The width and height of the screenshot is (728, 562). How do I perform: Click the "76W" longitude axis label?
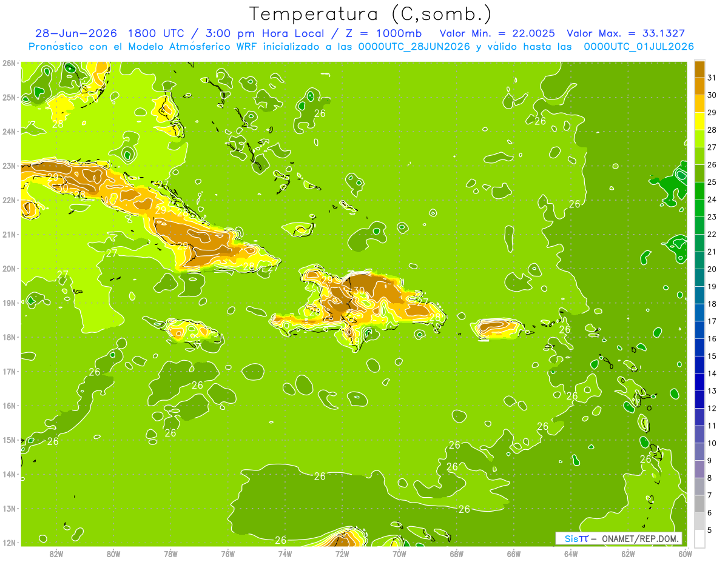[227, 554]
